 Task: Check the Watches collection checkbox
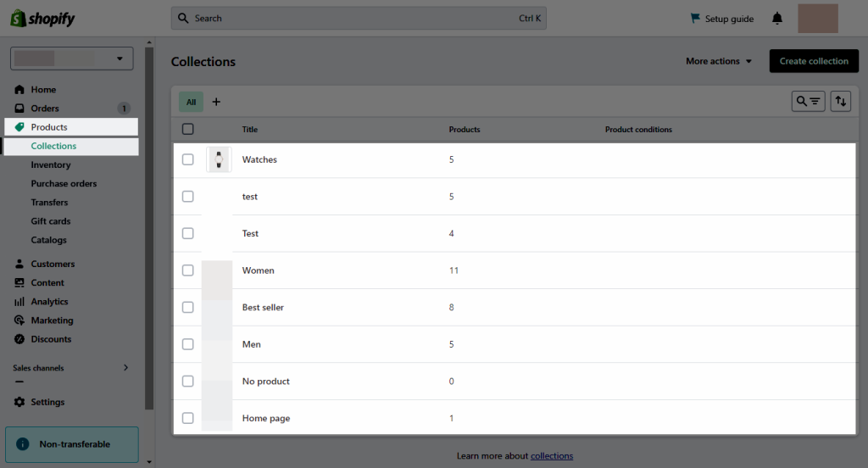click(188, 159)
